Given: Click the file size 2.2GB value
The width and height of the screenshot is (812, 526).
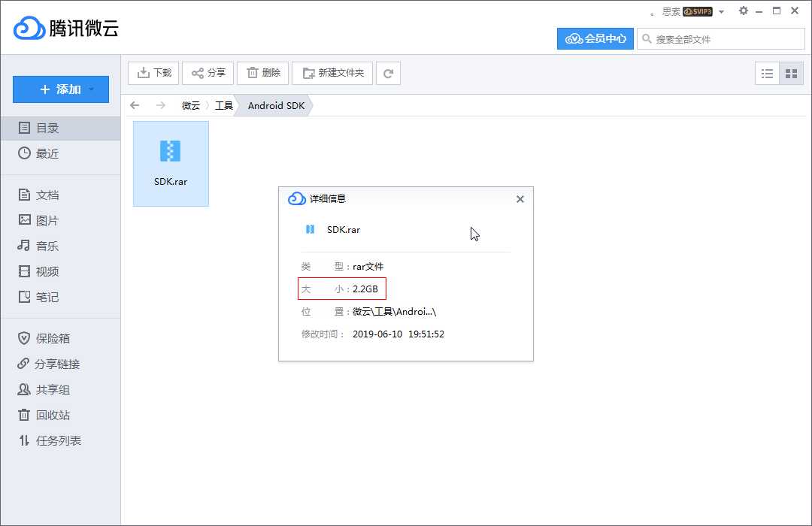Looking at the screenshot, I should [365, 289].
